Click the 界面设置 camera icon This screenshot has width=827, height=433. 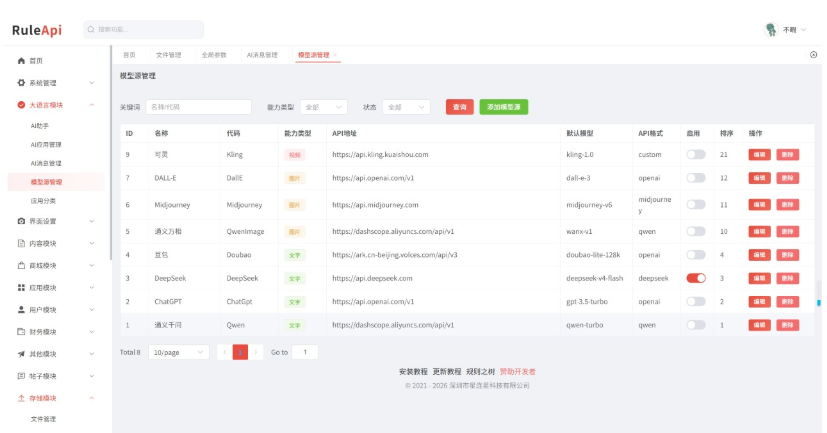click(x=21, y=221)
